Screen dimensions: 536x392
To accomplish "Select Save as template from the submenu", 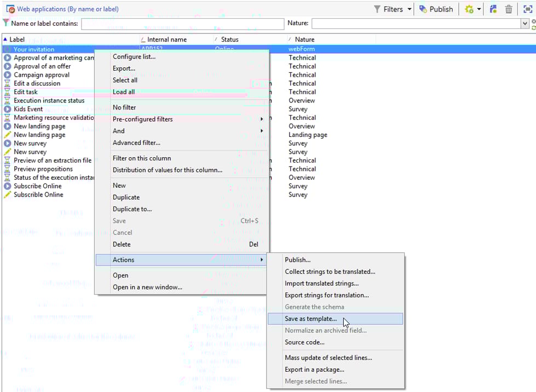I will pos(311,319).
